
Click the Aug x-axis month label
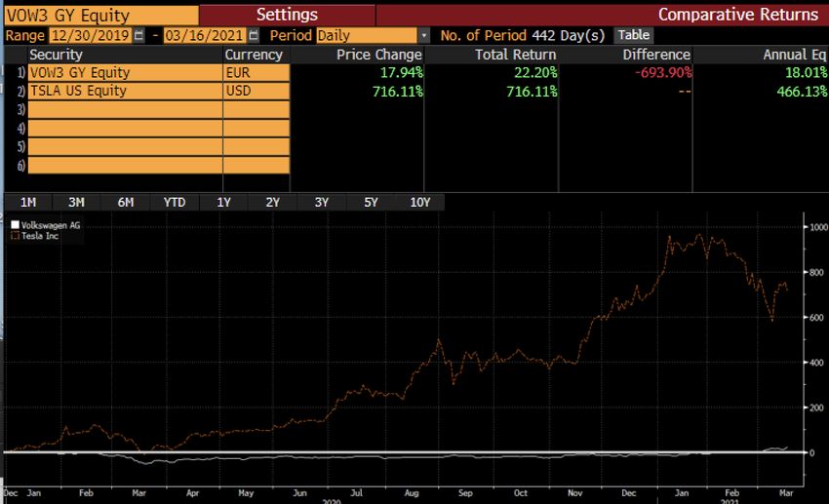point(412,493)
